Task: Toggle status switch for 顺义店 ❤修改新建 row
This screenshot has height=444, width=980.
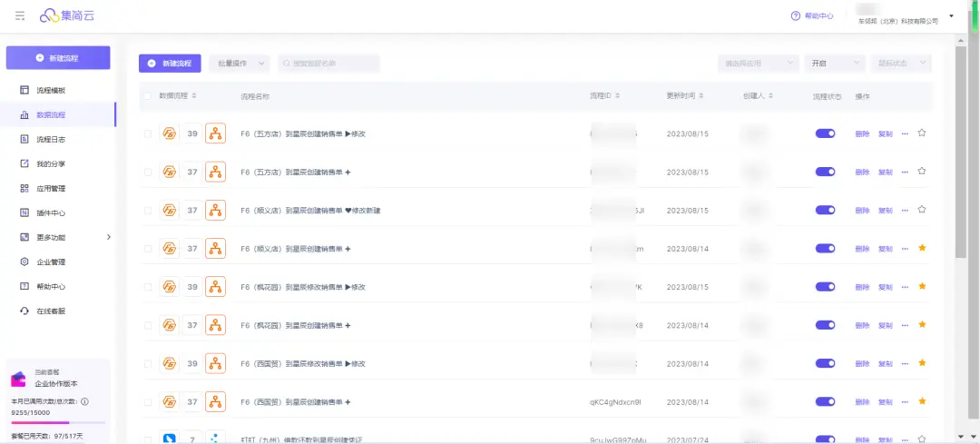Action: click(825, 210)
